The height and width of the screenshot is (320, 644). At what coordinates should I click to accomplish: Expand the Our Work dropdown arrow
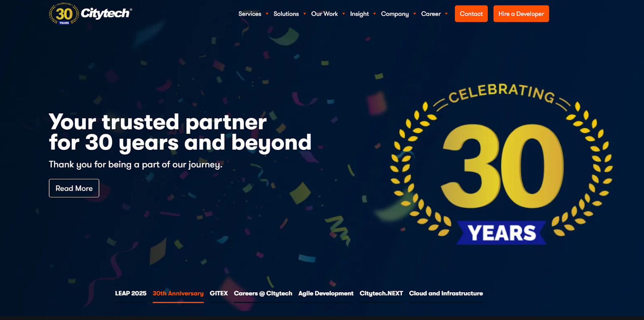coord(344,14)
